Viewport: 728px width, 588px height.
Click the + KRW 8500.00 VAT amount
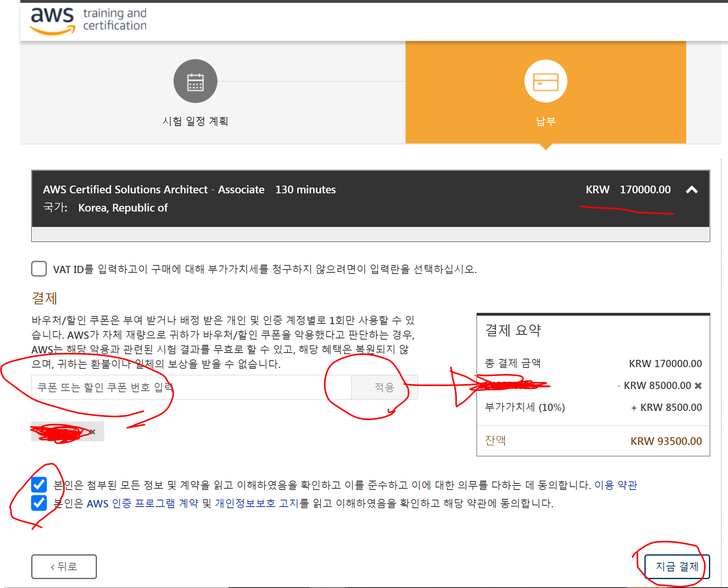[x=666, y=407]
